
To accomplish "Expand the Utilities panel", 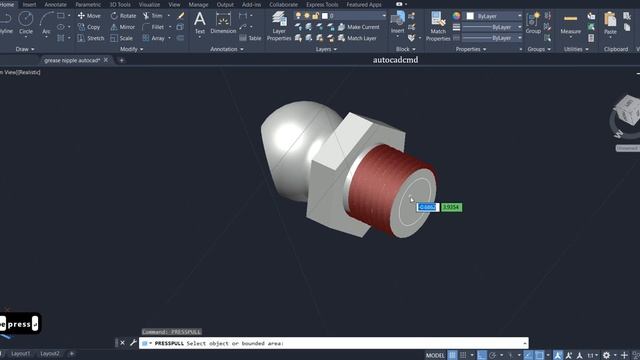I will click(576, 49).
